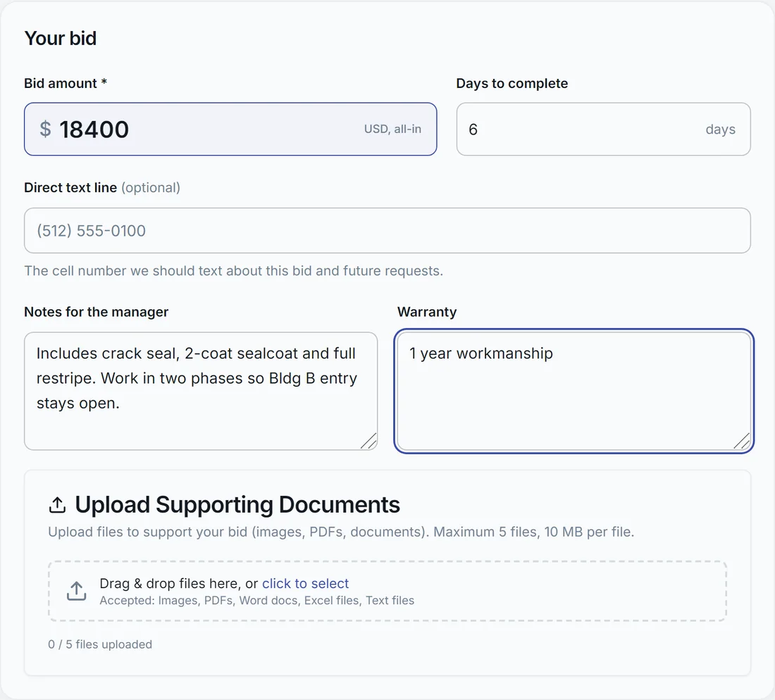Click the 'Your bid' heading

point(61,39)
